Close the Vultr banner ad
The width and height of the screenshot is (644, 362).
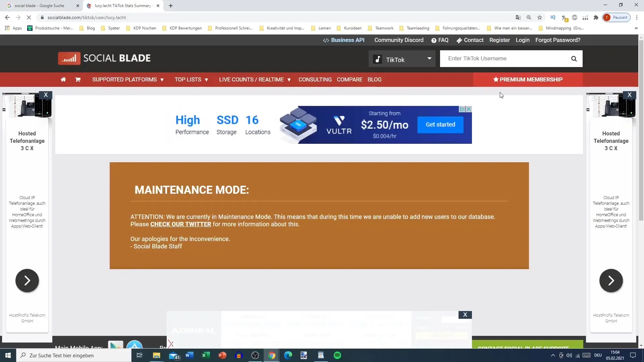(469, 109)
